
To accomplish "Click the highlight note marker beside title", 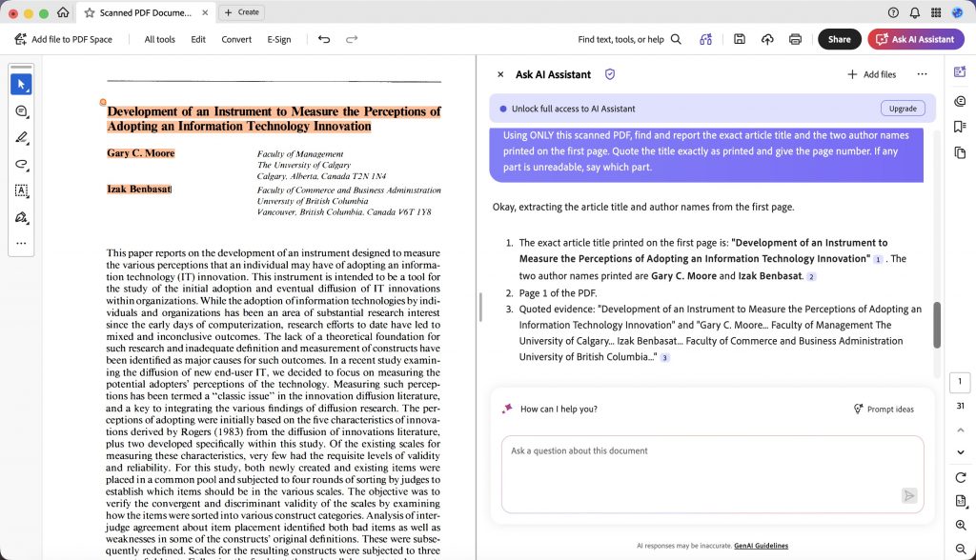I will click(103, 102).
